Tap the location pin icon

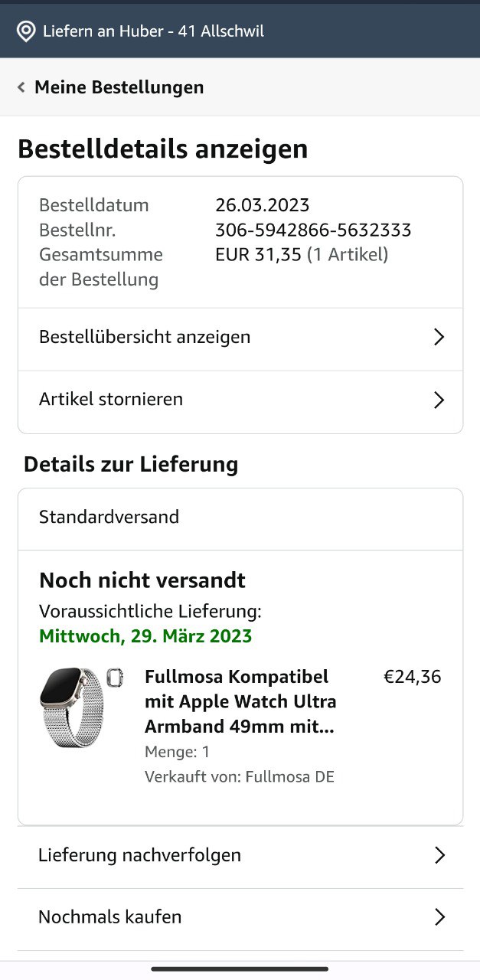tap(26, 31)
